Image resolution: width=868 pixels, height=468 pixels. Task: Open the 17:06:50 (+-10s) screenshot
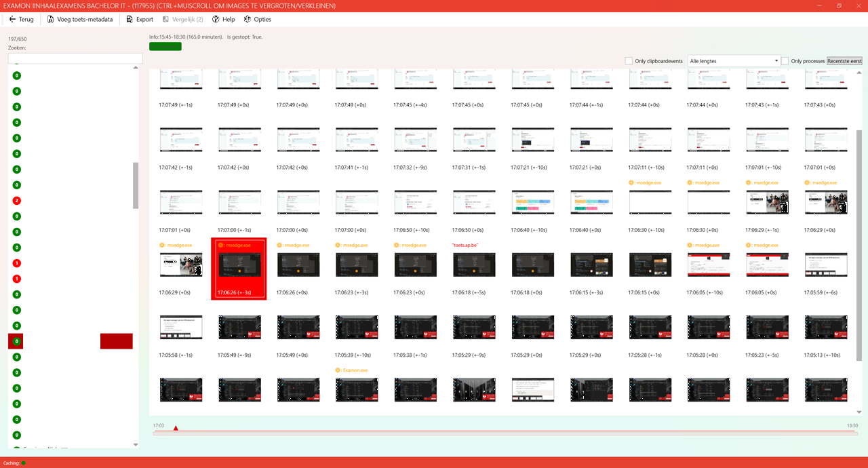415,202
